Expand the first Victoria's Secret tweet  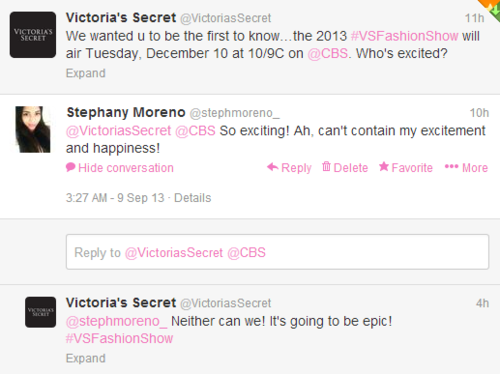[86, 73]
